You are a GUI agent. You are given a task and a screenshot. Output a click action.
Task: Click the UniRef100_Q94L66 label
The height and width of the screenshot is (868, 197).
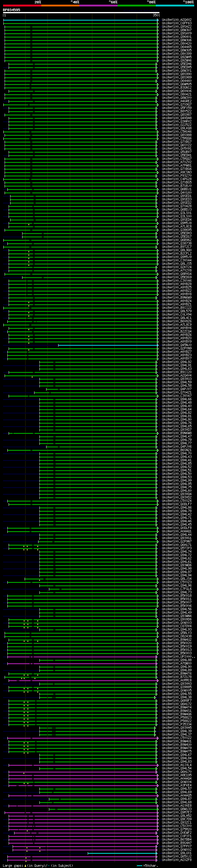pos(176,399)
